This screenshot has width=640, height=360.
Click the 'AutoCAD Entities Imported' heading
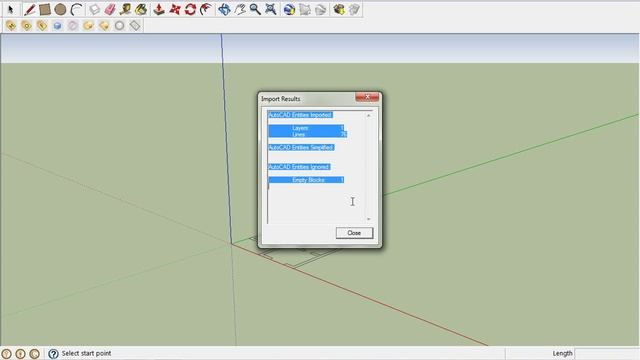pos(300,115)
